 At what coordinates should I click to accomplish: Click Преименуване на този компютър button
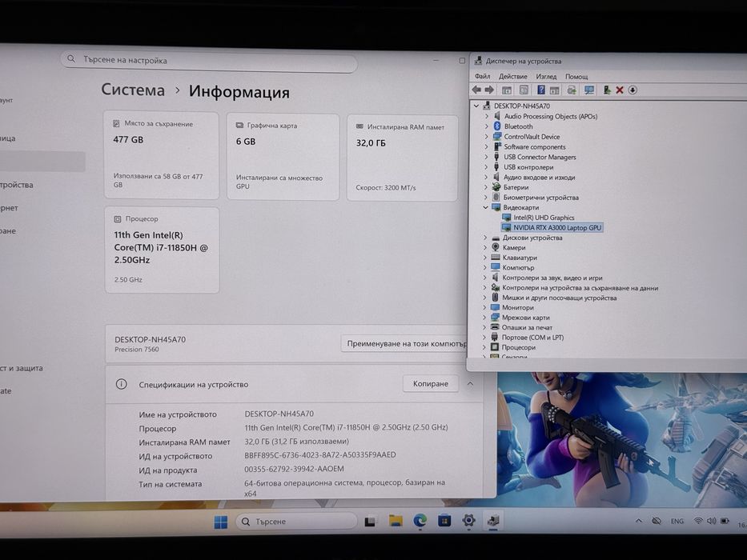(x=406, y=343)
